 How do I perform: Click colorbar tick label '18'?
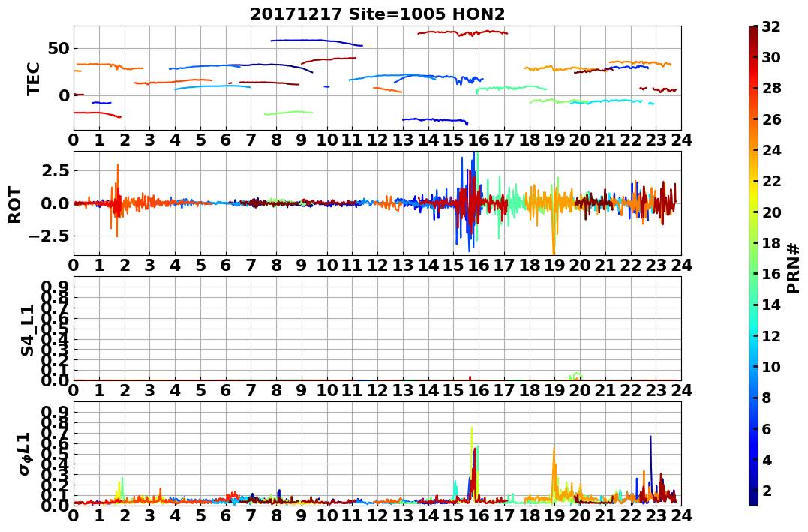[x=771, y=243]
